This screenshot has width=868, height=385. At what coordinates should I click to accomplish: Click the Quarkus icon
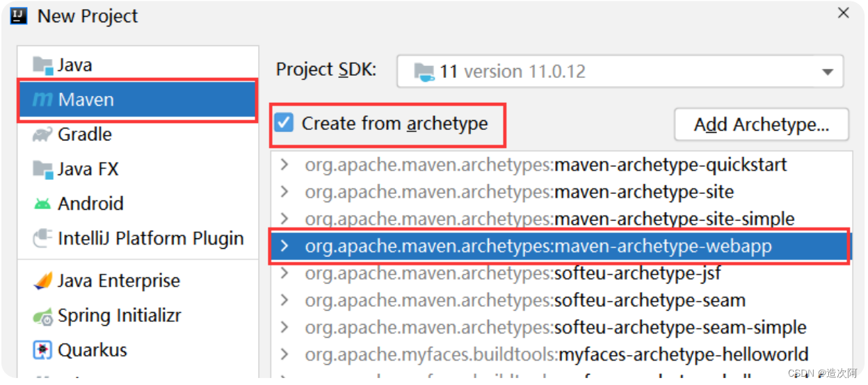[43, 350]
